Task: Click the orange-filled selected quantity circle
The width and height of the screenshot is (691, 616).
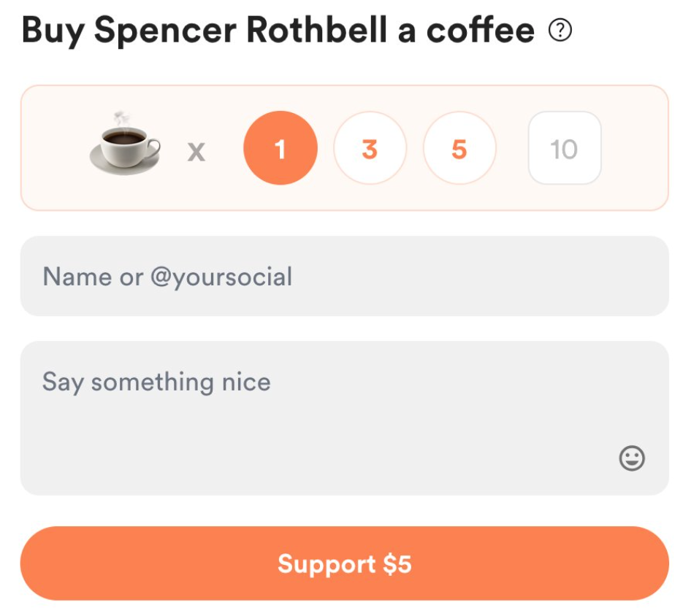Action: (x=280, y=148)
